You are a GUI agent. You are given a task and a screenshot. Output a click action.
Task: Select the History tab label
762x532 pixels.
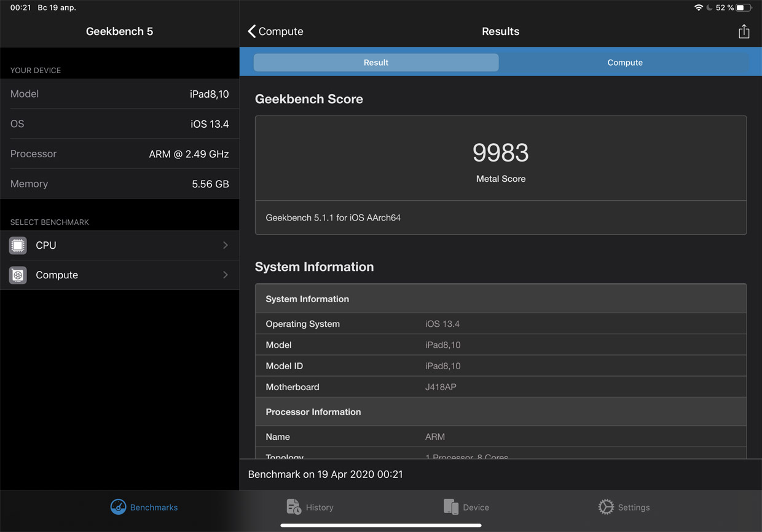click(320, 507)
